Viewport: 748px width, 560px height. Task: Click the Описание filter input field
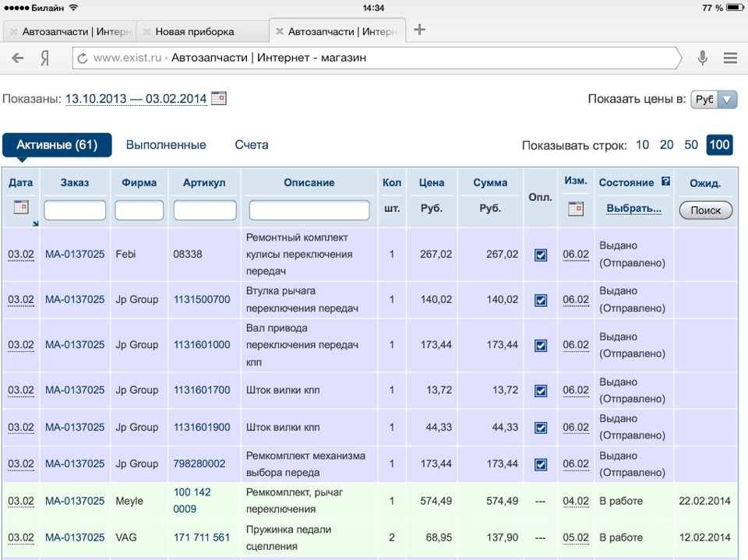coord(309,210)
